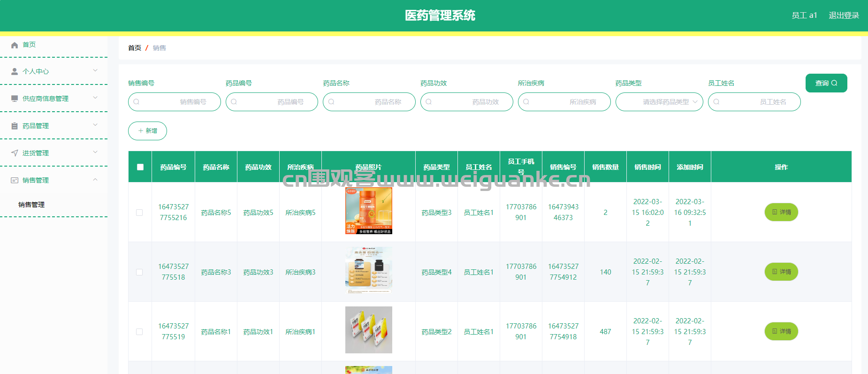Viewport: 868px width, 374px height.
Task: Open 详情 for the 药品名称1 row
Action: coord(781,331)
